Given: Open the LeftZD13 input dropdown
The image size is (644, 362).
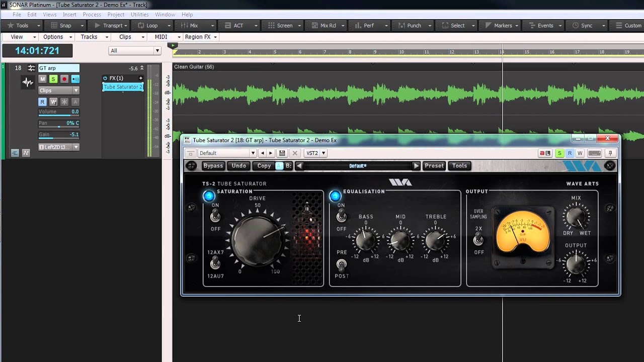Looking at the screenshot, I should 59,147.
